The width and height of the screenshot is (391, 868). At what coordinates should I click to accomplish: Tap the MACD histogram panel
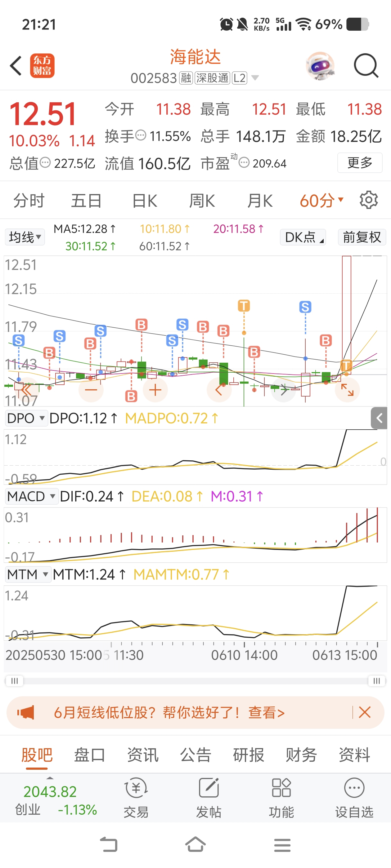pyautogui.click(x=195, y=535)
